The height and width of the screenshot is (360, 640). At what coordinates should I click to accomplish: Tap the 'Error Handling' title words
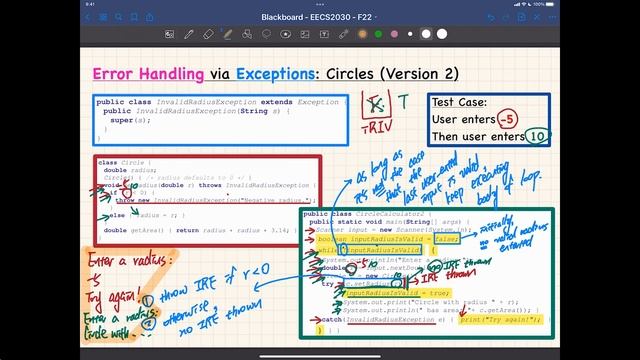(148, 74)
